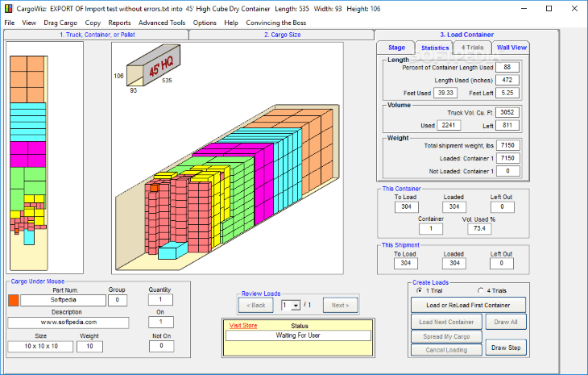Viewport: 588px width, 375px height.
Task: Select the 4 Trials radio button
Action: point(480,290)
